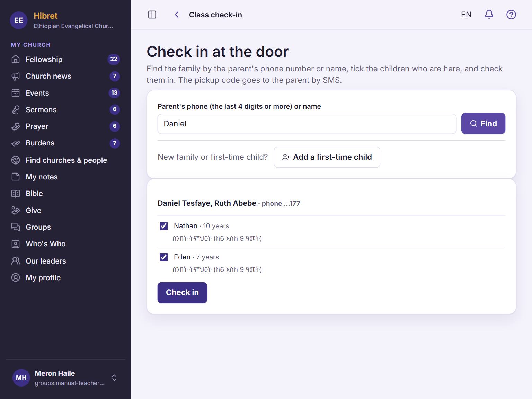Click the My notes page icon
This screenshot has width=532, height=399.
(16, 177)
